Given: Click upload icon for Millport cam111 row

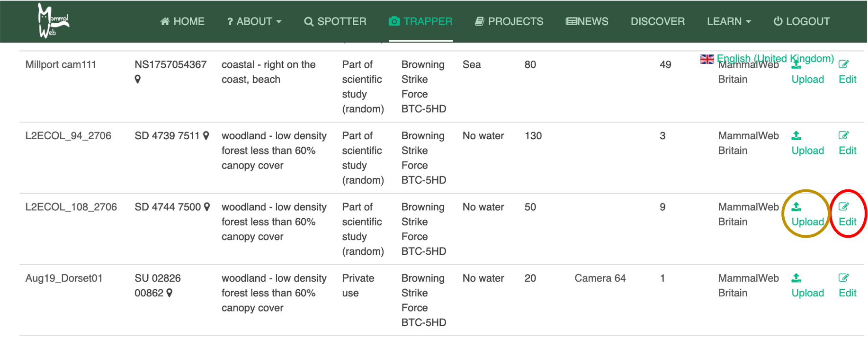Looking at the screenshot, I should pyautogui.click(x=796, y=66).
